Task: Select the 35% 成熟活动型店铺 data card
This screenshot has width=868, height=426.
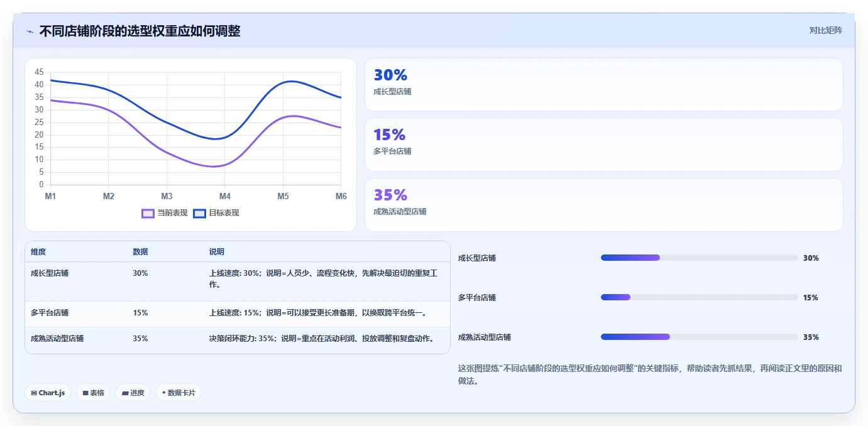Action: coord(603,205)
